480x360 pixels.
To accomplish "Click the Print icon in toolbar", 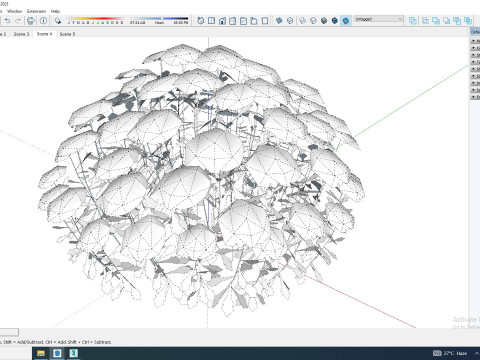I will point(31,21).
